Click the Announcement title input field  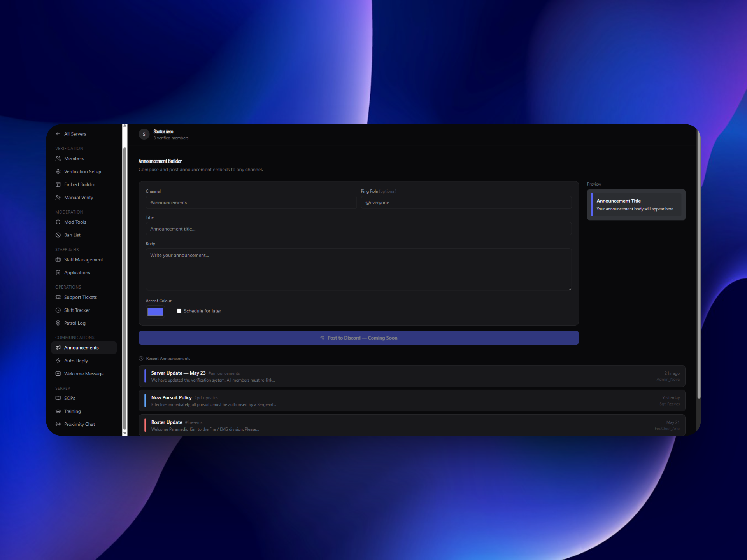click(x=359, y=229)
